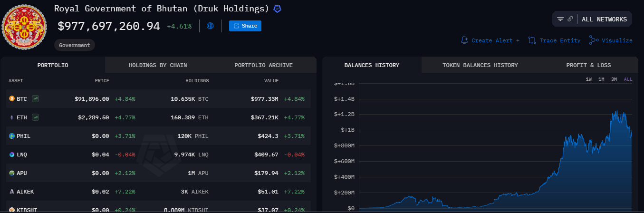
Task: Set chart range to 3M
Action: 614,79
